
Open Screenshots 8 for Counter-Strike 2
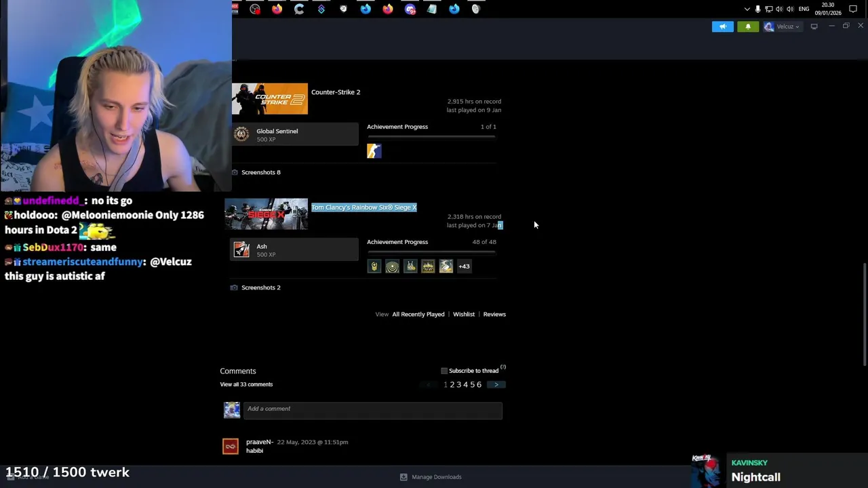(x=261, y=172)
